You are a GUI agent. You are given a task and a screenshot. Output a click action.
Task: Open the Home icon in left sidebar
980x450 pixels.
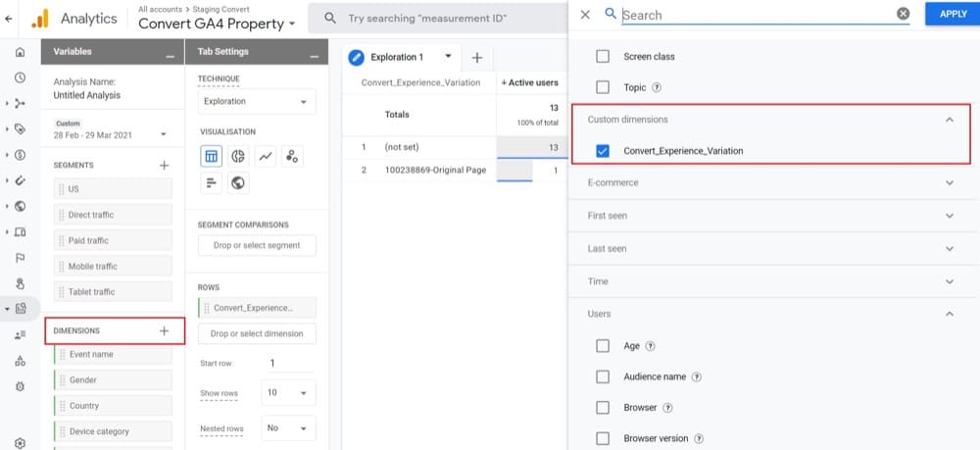tap(20, 51)
